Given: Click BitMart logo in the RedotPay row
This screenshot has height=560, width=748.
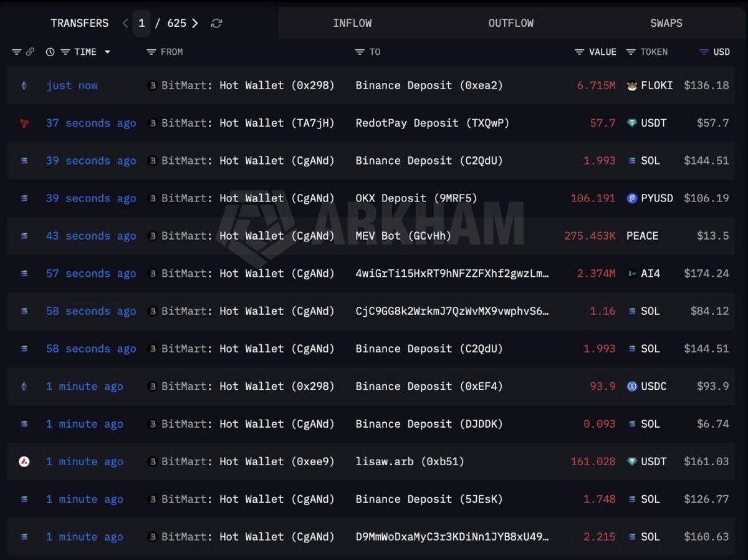Looking at the screenshot, I should (152, 123).
